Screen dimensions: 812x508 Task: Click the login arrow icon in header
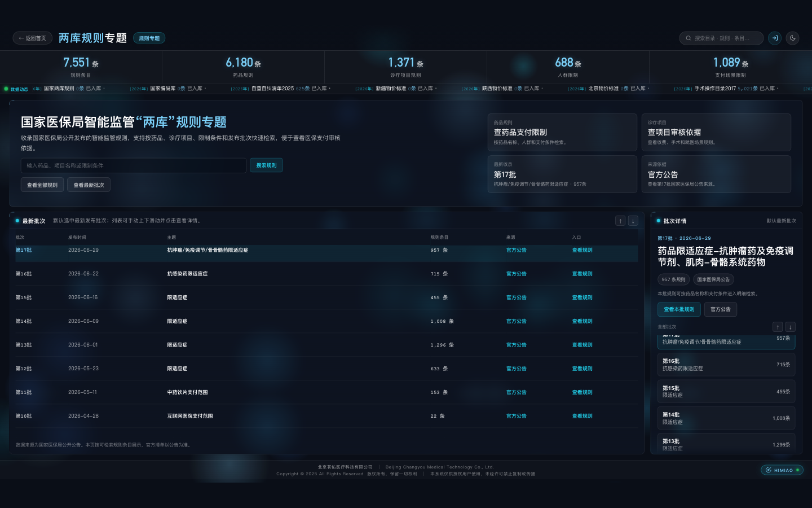coord(775,38)
